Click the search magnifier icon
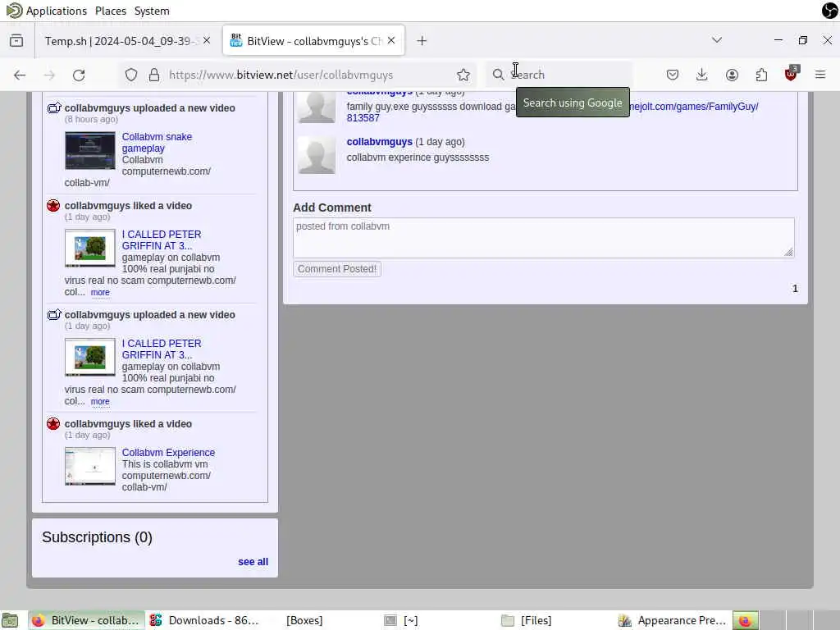 [x=498, y=75]
